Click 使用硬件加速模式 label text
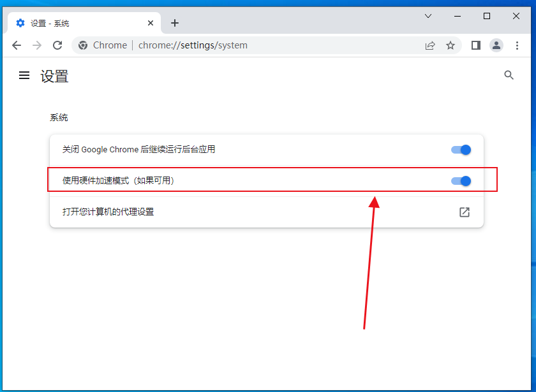536x392 pixels. 118,180
